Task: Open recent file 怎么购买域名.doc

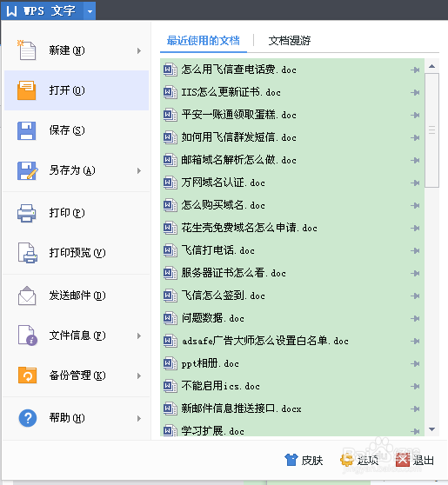Action: click(x=292, y=205)
